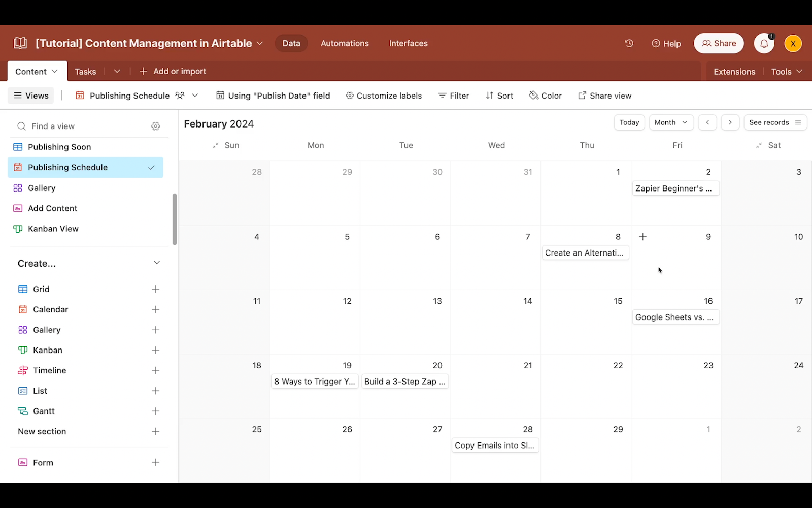Open the Copy Emails into Sl... record

[495, 446]
